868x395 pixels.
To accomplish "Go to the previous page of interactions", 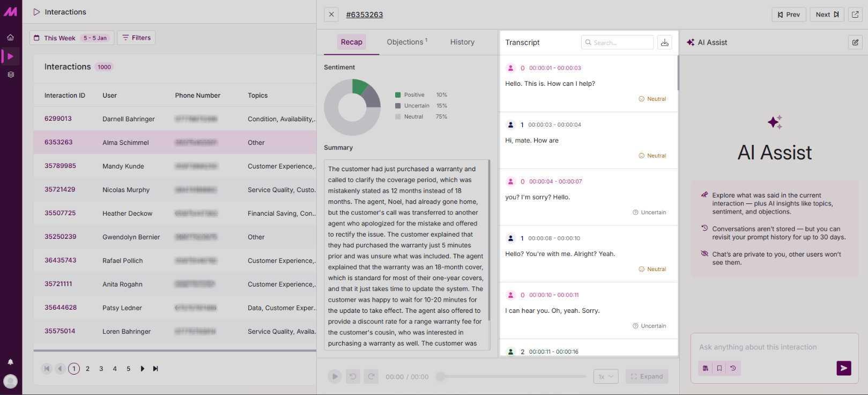I will point(60,369).
